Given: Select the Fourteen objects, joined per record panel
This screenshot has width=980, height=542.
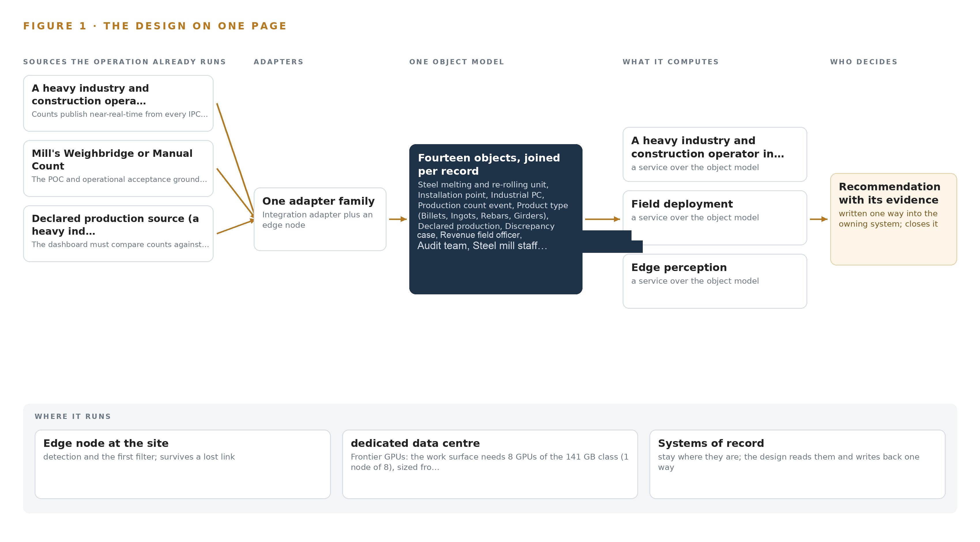Looking at the screenshot, I should (x=496, y=219).
